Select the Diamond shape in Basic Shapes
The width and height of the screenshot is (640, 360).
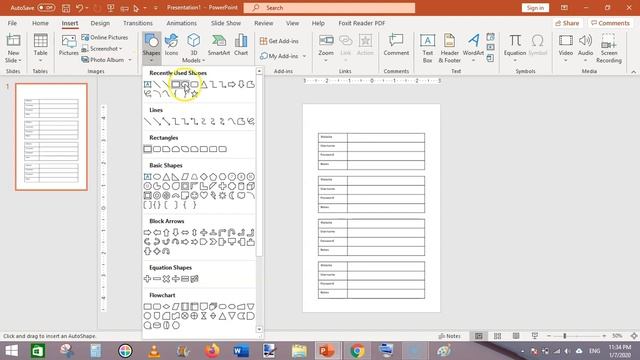pyautogui.click(x=204, y=177)
